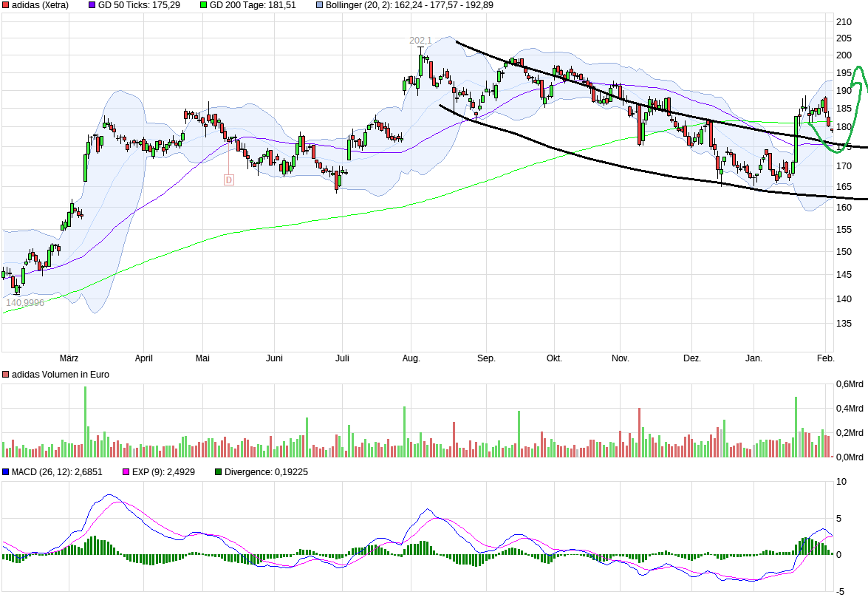Click the '0,6Mrd' volume axis value
The height and width of the screenshot is (600, 868).
850,384
